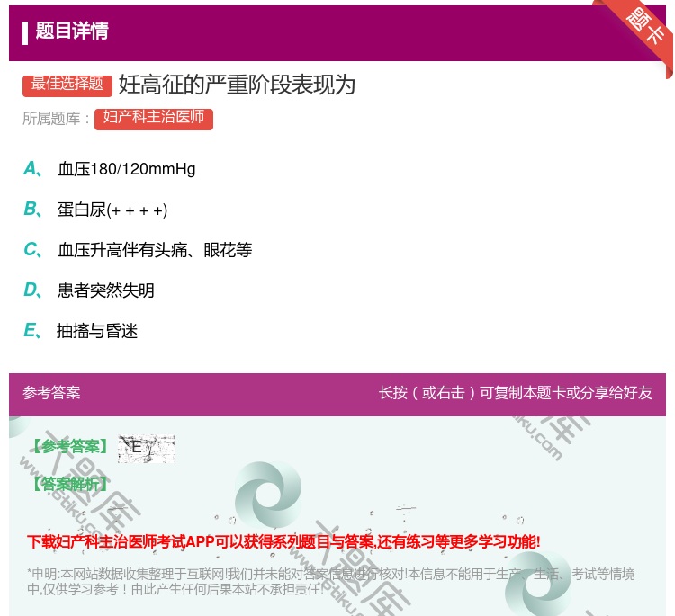This screenshot has width=675, height=616.
Task: Click the 所属题库 label
Action: pos(56,119)
